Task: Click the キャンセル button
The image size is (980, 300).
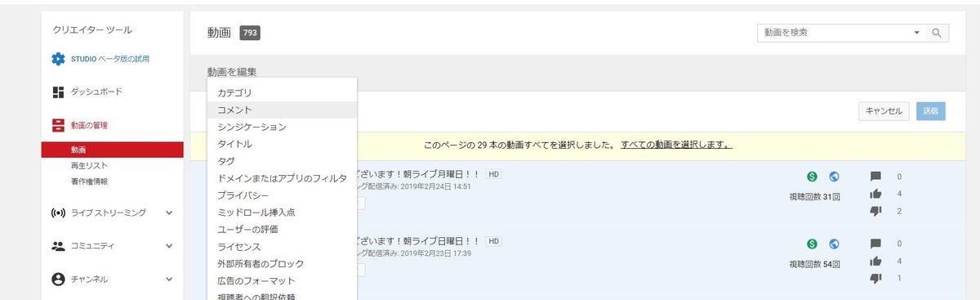Action: coord(884,111)
